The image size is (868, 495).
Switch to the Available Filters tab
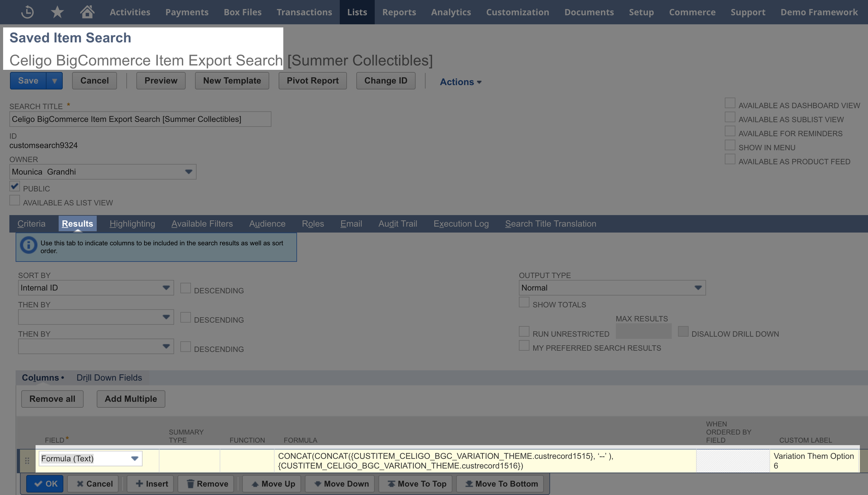pos(202,224)
